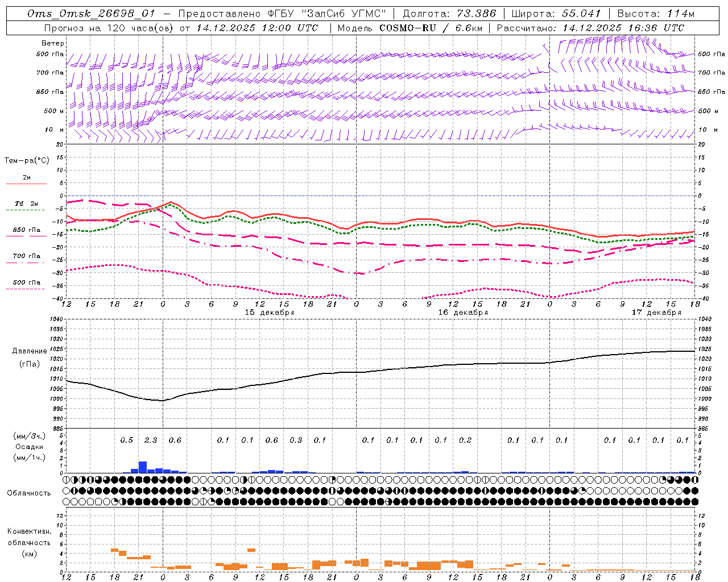
Task: Select the forecast start 14.12.2025 12:00 UTC
Action: click(x=257, y=28)
